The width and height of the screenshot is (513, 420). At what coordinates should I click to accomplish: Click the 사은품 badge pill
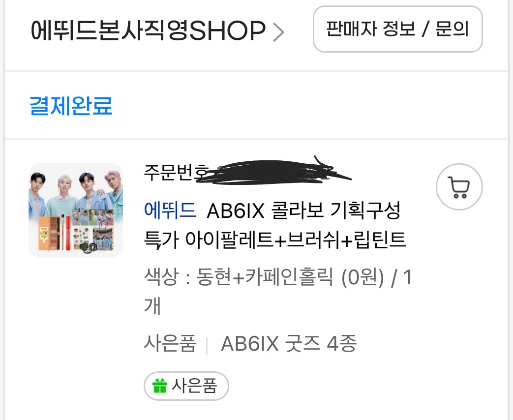click(x=186, y=386)
